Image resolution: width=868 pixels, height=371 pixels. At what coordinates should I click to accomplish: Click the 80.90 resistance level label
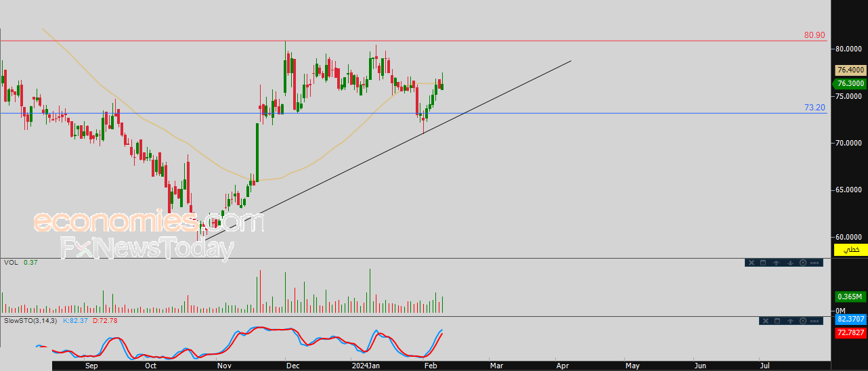coord(815,35)
